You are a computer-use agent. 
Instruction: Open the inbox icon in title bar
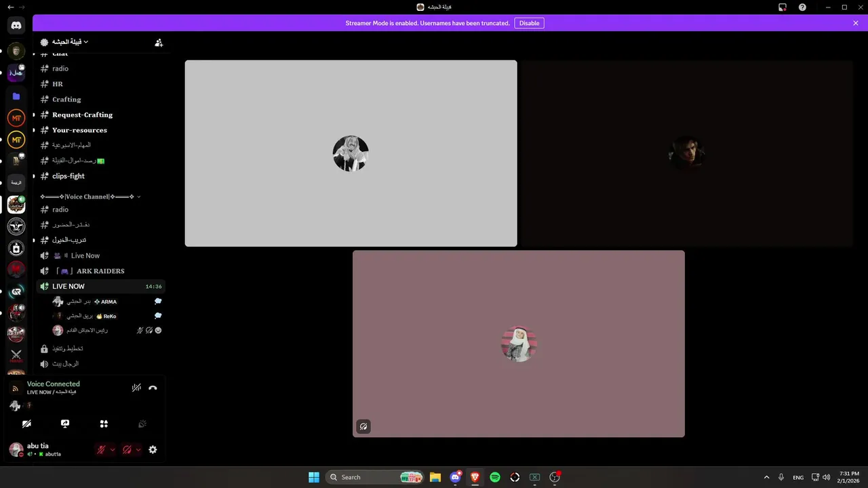[x=783, y=7]
